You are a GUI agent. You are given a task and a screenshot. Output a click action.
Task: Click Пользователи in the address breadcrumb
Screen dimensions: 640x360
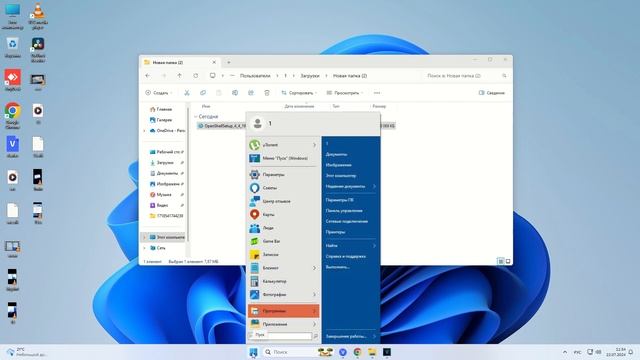click(x=255, y=76)
